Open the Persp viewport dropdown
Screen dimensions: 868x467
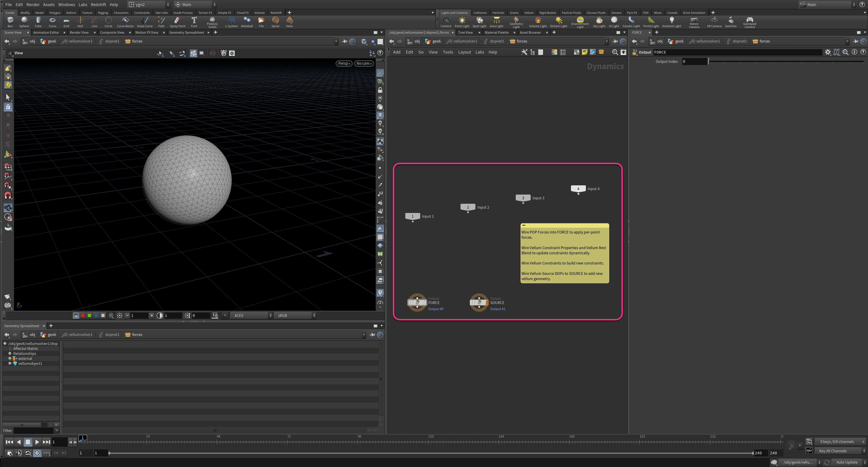344,63
